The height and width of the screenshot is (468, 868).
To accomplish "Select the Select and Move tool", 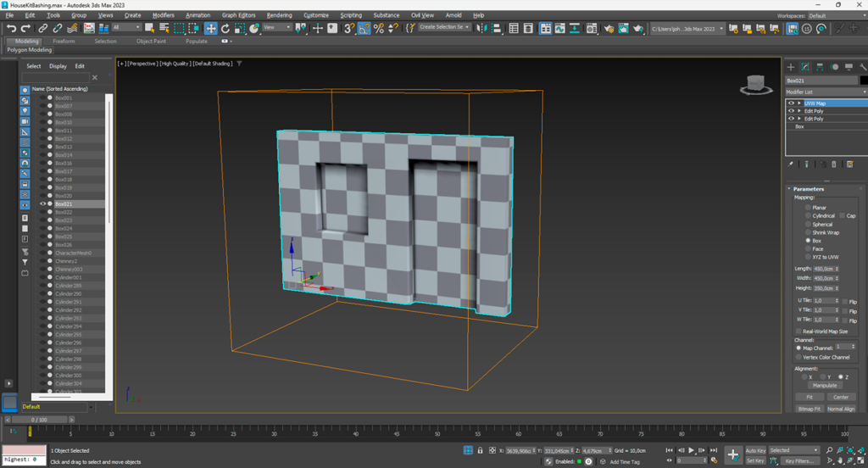I will (211, 28).
